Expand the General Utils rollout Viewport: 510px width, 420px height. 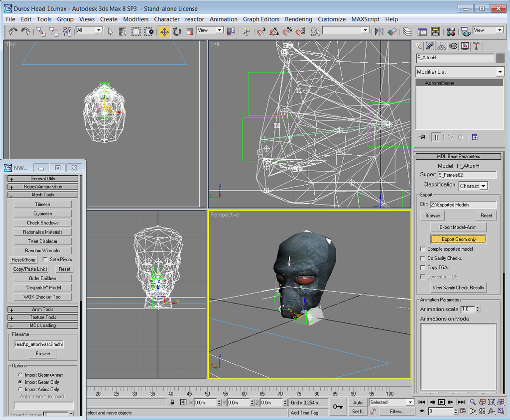(43, 179)
